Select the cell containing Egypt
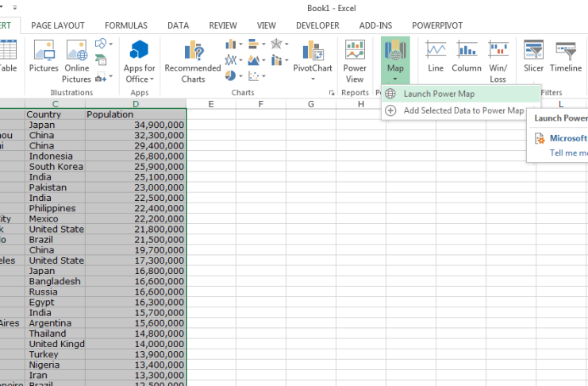The height and width of the screenshot is (386, 588). coord(55,303)
